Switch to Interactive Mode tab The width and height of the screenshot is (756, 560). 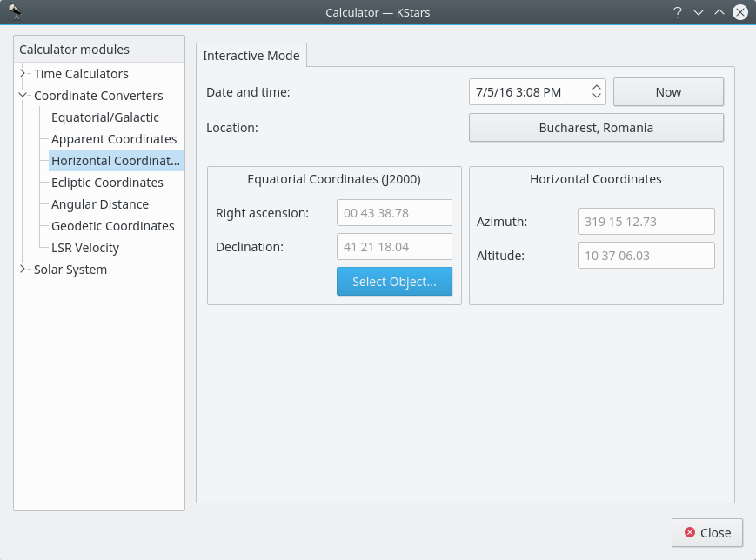[x=251, y=56]
